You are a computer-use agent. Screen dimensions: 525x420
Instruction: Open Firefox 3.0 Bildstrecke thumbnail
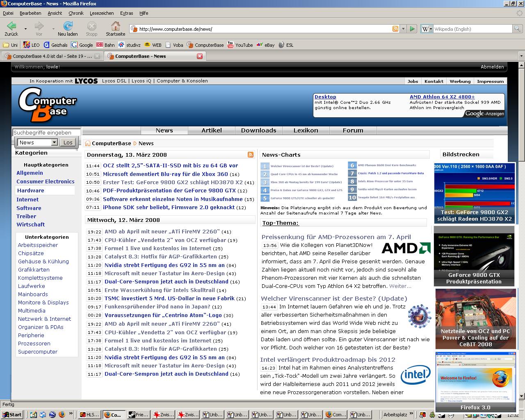pyautogui.click(x=475, y=382)
